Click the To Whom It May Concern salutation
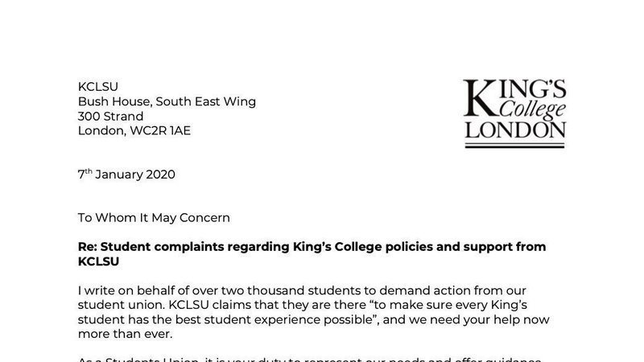644x362 pixels. click(x=154, y=217)
